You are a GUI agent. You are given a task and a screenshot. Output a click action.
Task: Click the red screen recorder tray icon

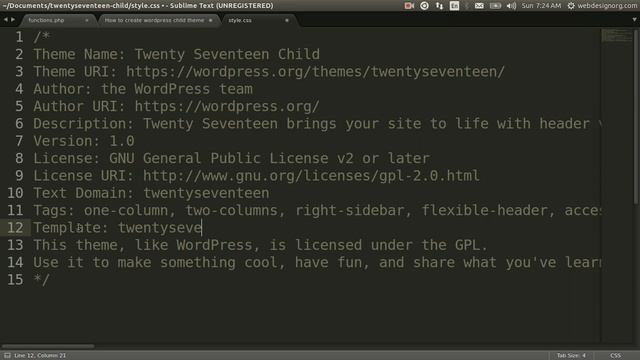[409, 6]
